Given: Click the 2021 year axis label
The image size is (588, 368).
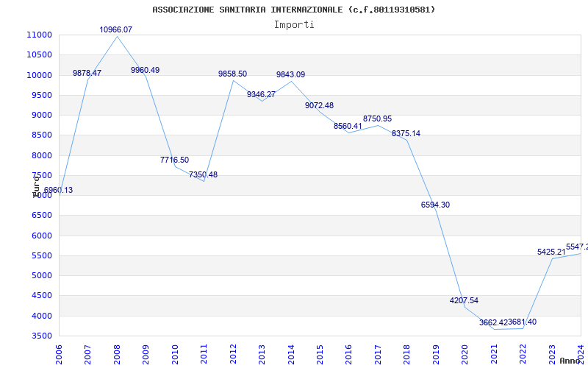Looking at the screenshot, I should (x=494, y=355).
